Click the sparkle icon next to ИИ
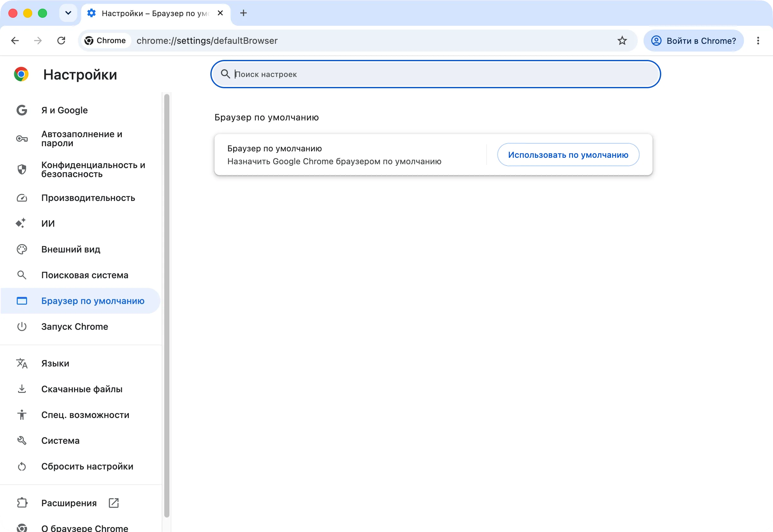This screenshot has height=532, width=773. pos(21,223)
